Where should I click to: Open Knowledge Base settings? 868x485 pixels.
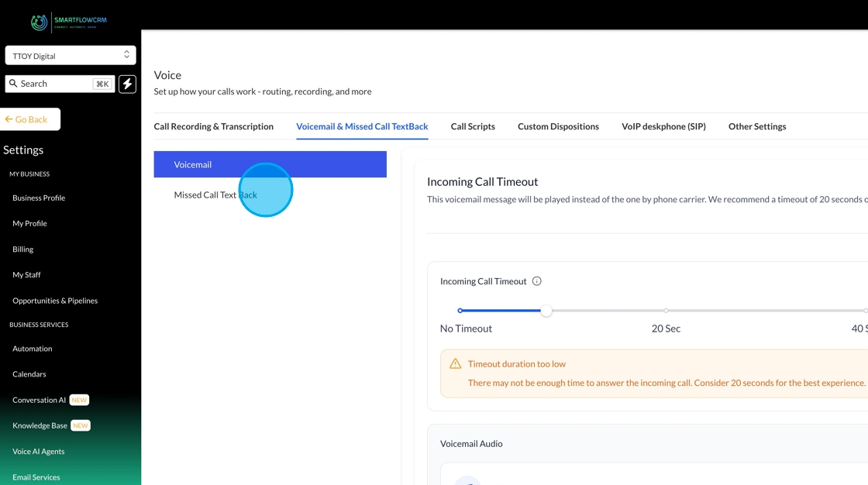tap(40, 425)
